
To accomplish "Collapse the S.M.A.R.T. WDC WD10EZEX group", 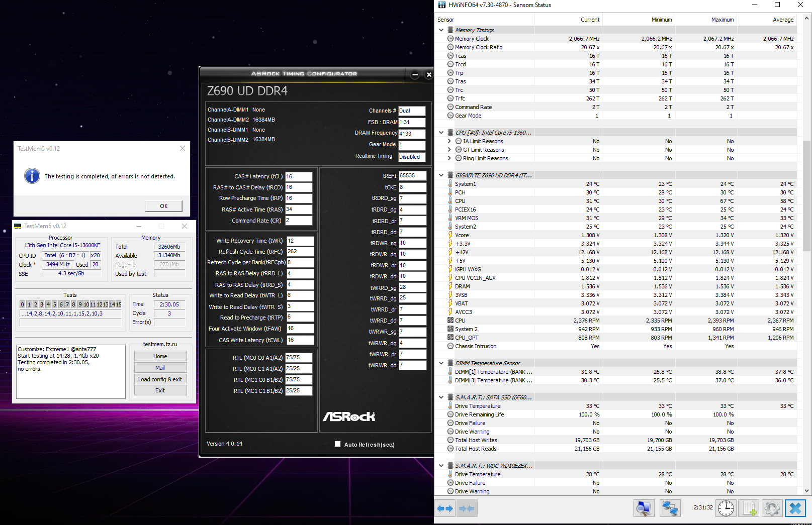I will (441, 466).
